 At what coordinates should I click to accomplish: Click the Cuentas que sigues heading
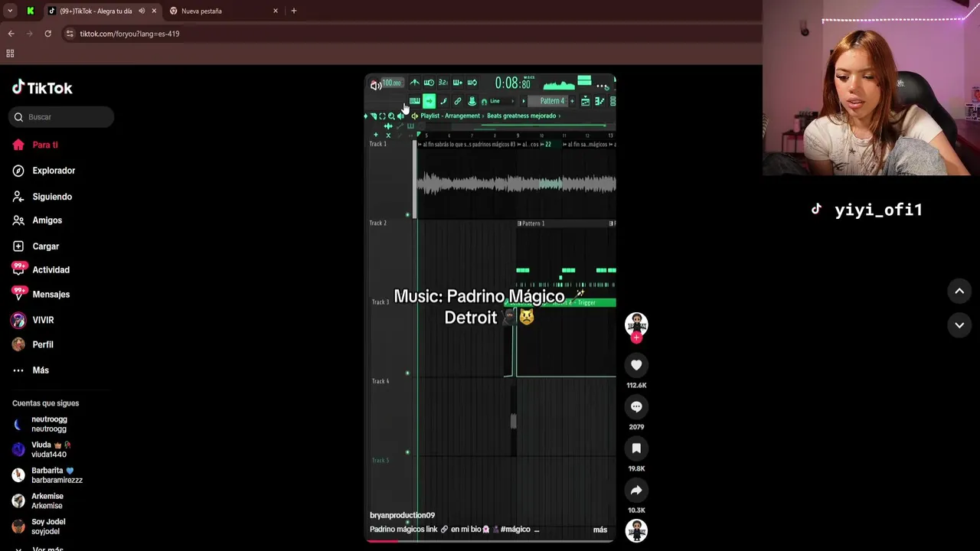pyautogui.click(x=45, y=403)
